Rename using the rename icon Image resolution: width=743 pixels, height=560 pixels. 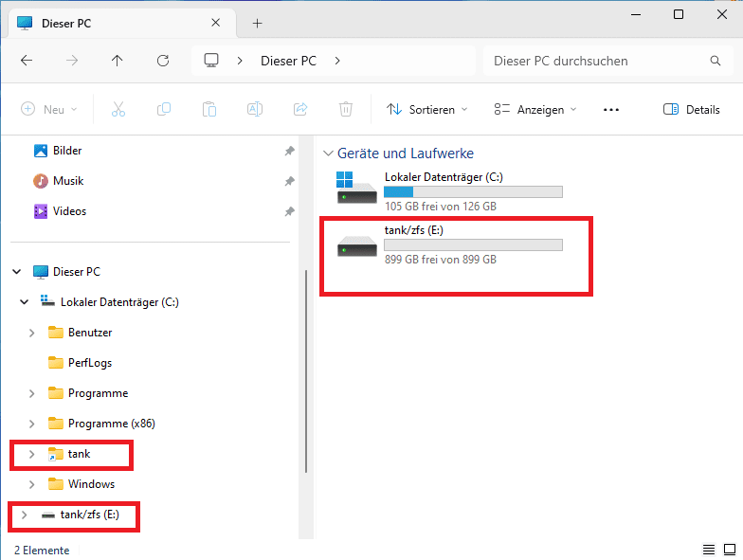(255, 110)
